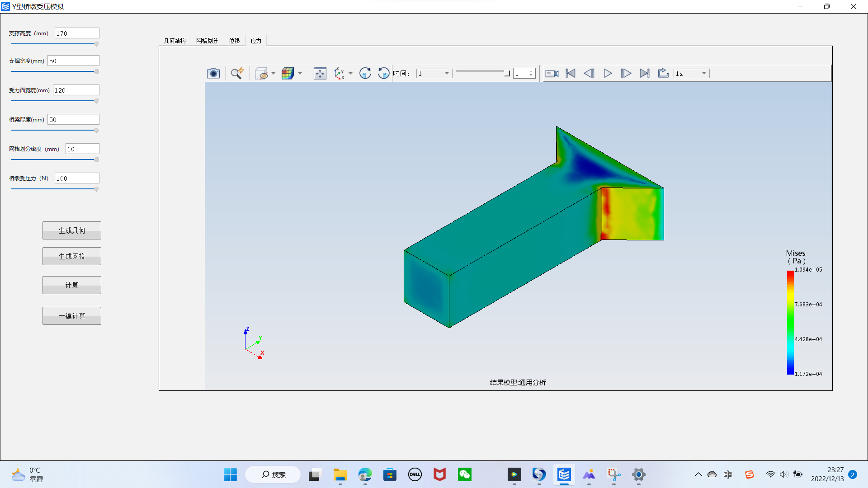
Task: Click the Mises color legend bar
Action: click(790, 322)
